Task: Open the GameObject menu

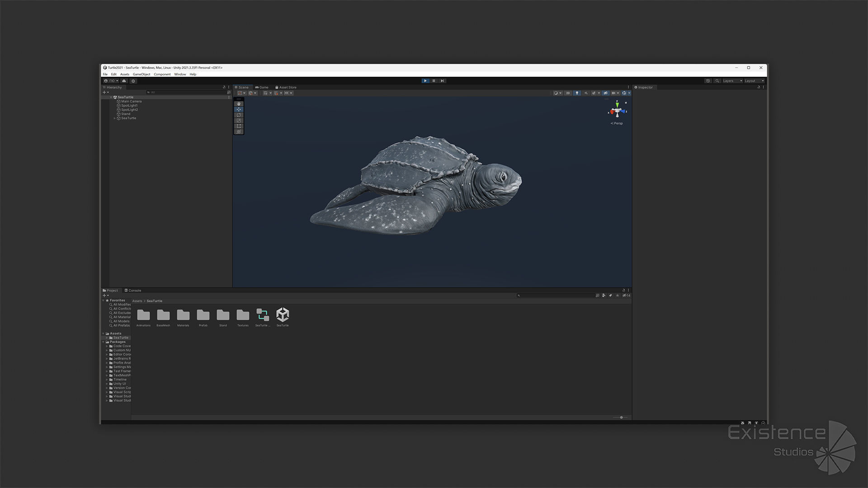Action: (141, 75)
